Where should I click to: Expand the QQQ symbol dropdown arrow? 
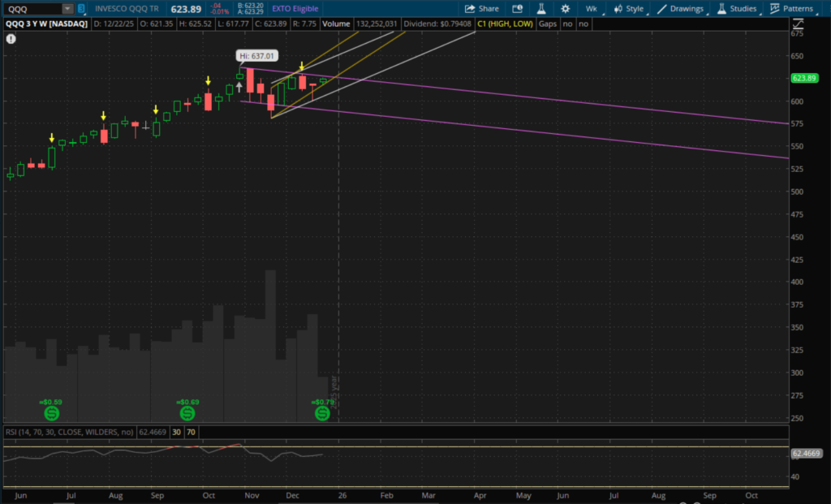pyautogui.click(x=67, y=9)
